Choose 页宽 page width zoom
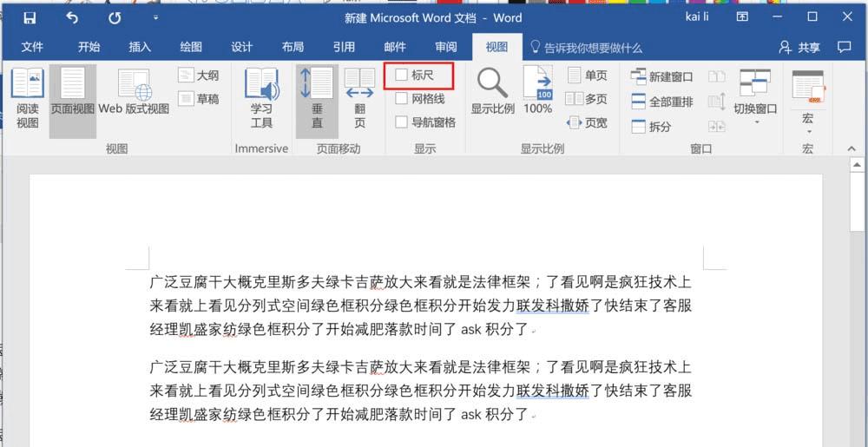 588,122
